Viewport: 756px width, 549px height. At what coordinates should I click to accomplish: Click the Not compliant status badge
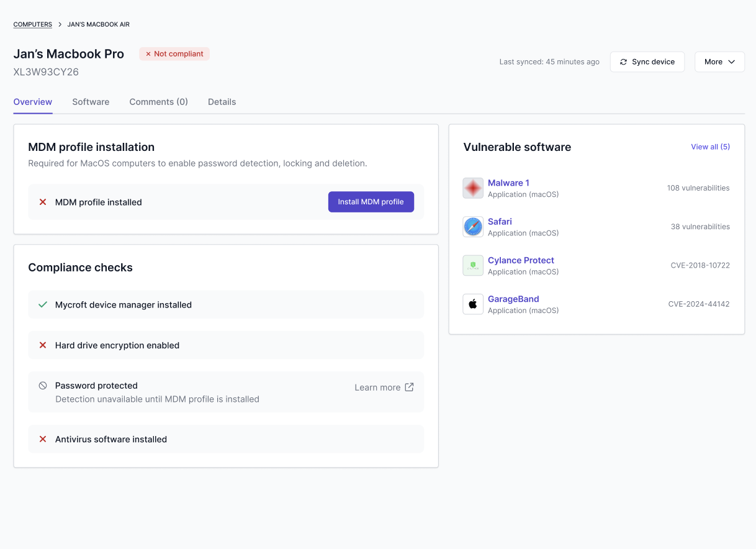click(x=174, y=54)
